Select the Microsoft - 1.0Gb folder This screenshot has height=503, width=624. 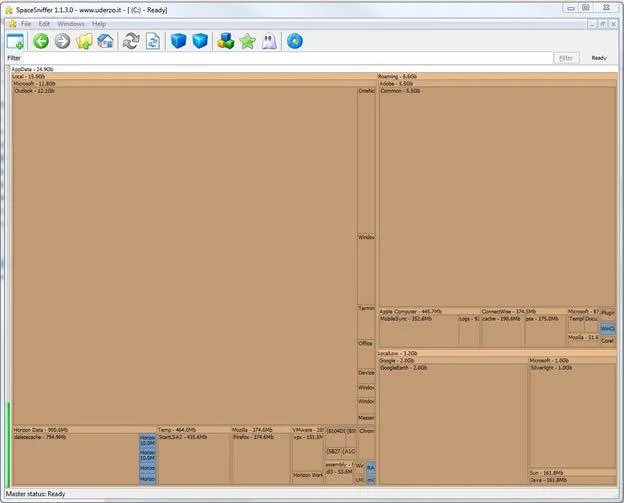click(x=572, y=361)
